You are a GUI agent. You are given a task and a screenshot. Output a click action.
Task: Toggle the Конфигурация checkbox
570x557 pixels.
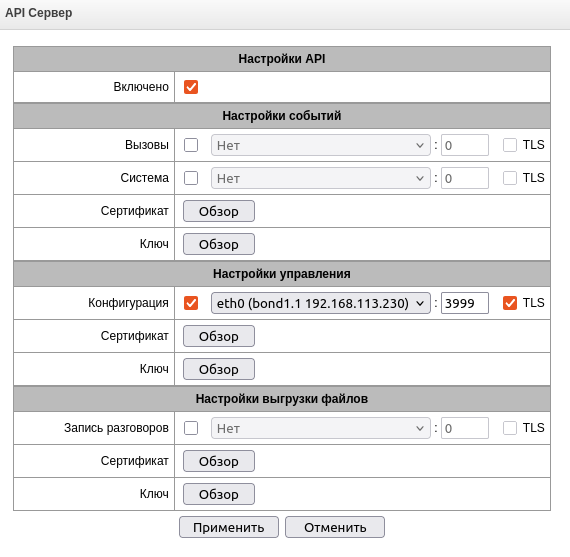191,303
